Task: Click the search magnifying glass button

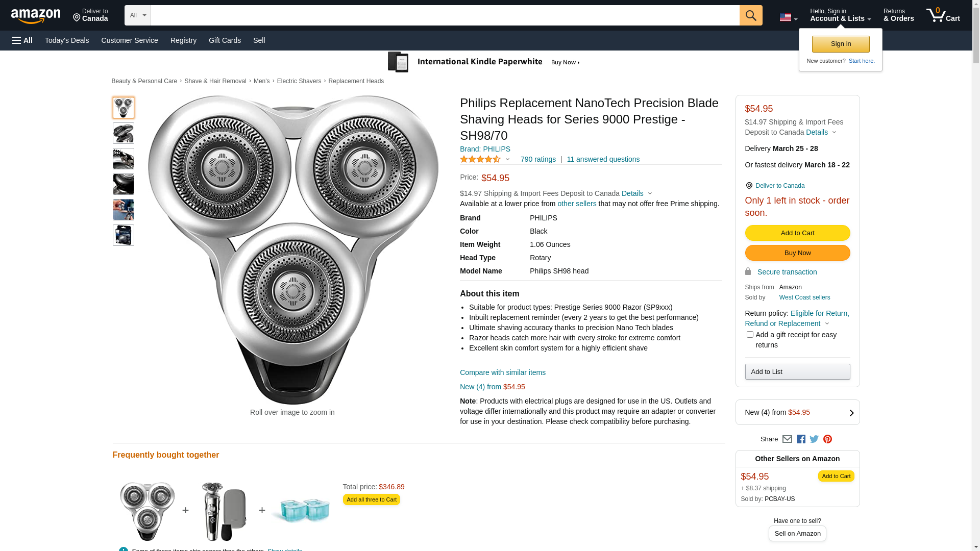Action: pyautogui.click(x=750, y=15)
